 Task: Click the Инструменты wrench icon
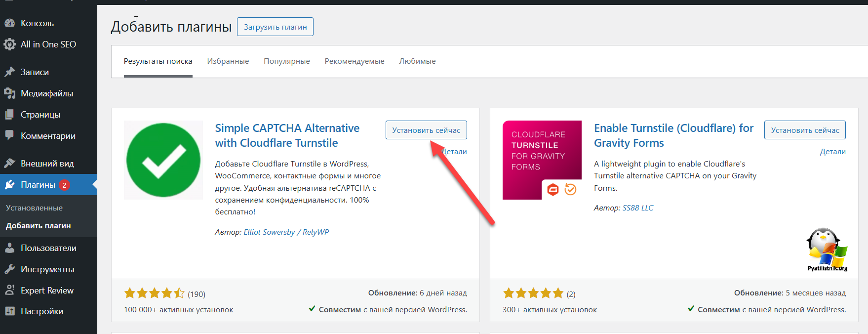tap(9, 269)
